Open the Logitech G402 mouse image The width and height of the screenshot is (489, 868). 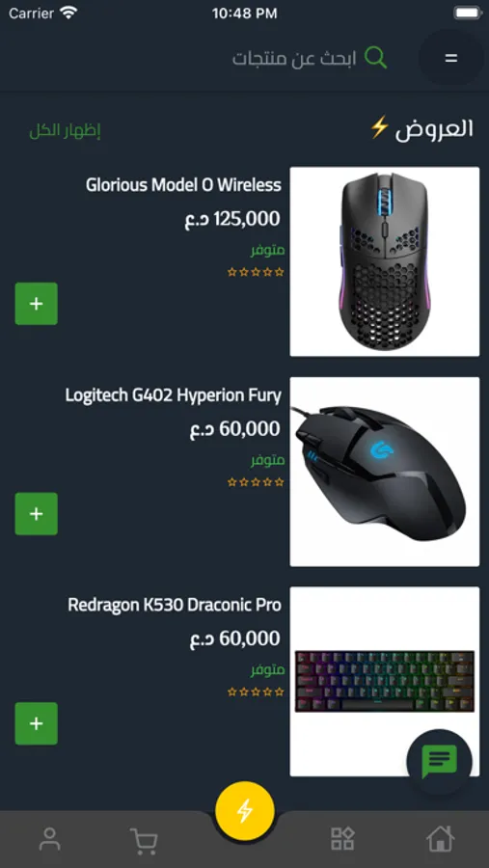[385, 472]
